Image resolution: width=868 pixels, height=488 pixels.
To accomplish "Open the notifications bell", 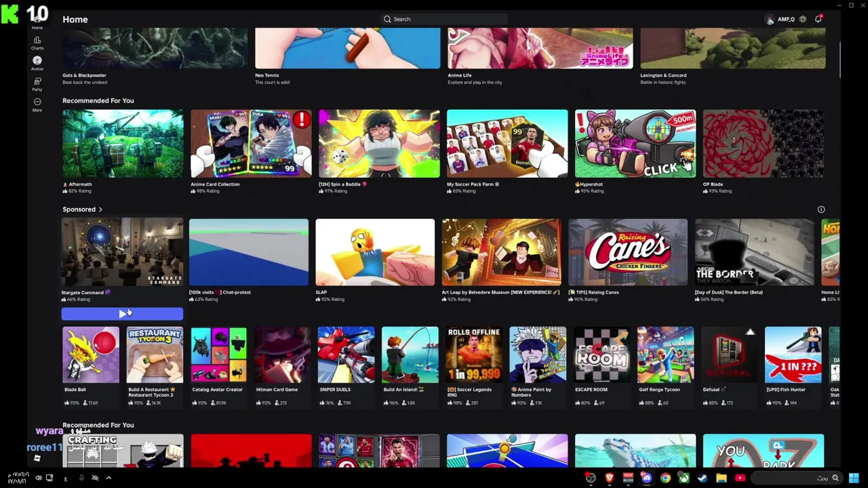I will click(818, 19).
